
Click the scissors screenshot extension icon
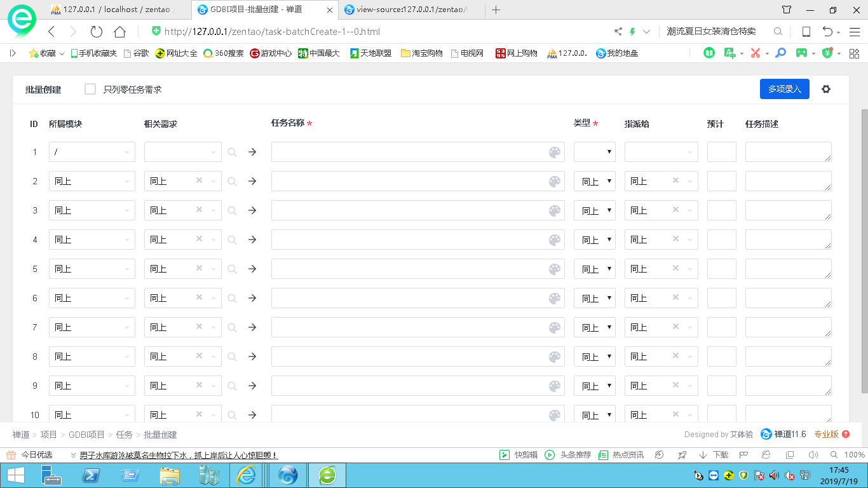coord(756,53)
